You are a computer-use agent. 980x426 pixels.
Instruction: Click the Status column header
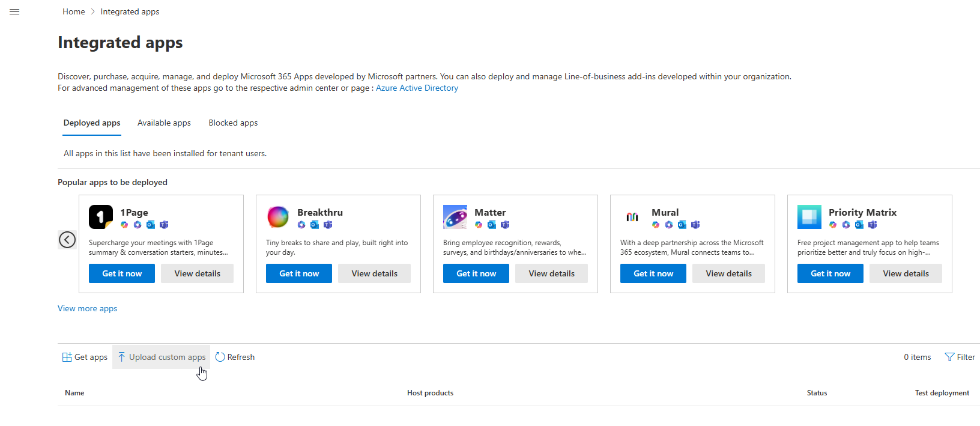coord(817,393)
